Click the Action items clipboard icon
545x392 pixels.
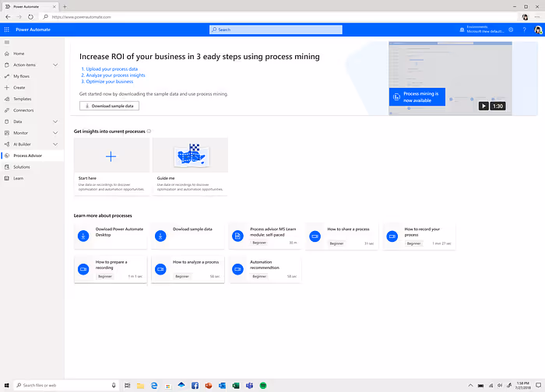point(6,65)
